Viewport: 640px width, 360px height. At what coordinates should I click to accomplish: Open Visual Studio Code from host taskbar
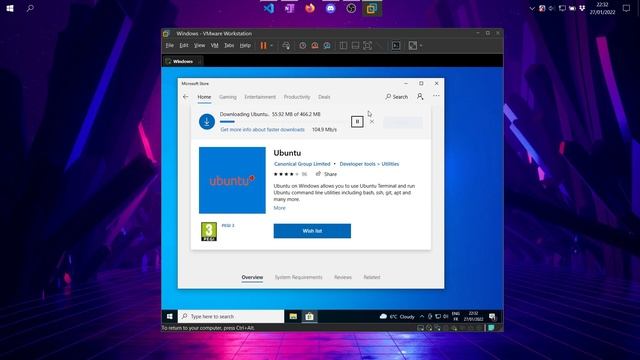point(269,8)
